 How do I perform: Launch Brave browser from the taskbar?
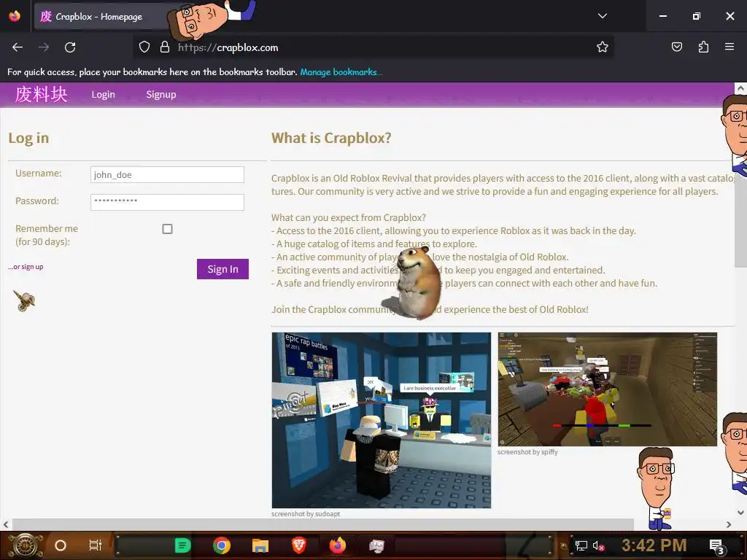298,545
